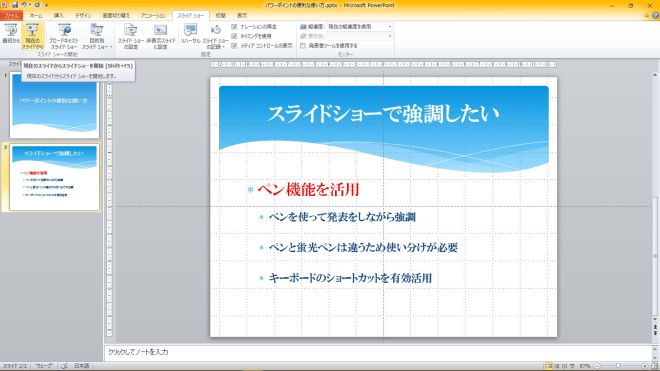Select slide 2 thumbnail in slide panel

click(54, 177)
